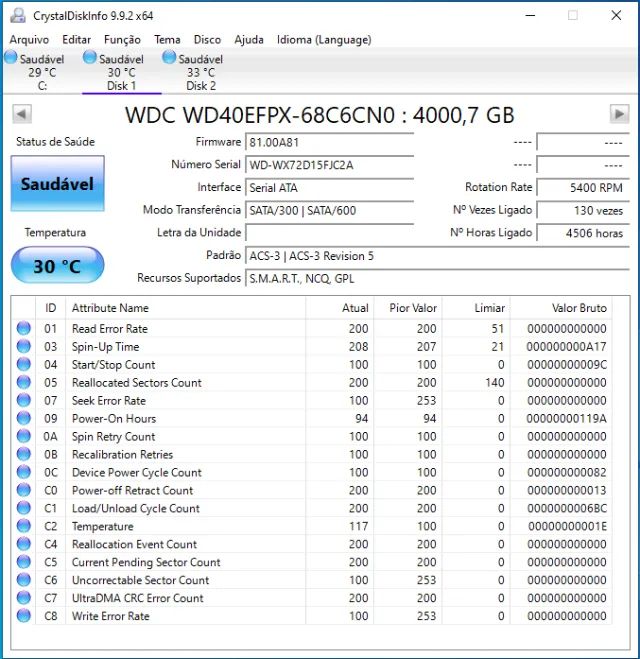
Task: Click status orb of Start/Stop Count row
Action: click(24, 364)
